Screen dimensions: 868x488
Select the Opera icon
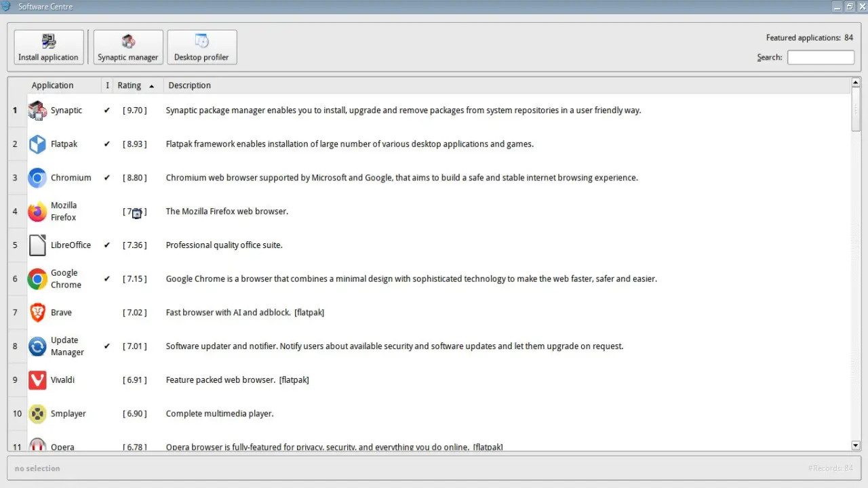click(37, 445)
